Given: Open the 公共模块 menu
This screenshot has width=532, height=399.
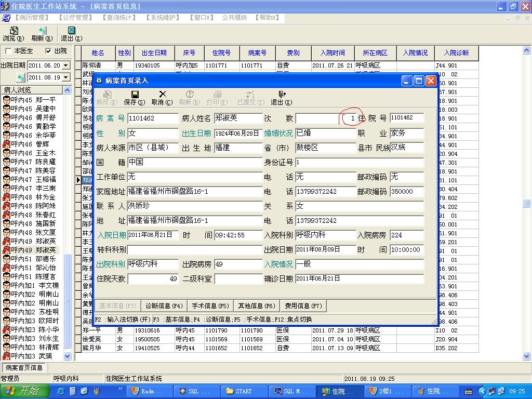Looking at the screenshot, I should click(x=234, y=17).
